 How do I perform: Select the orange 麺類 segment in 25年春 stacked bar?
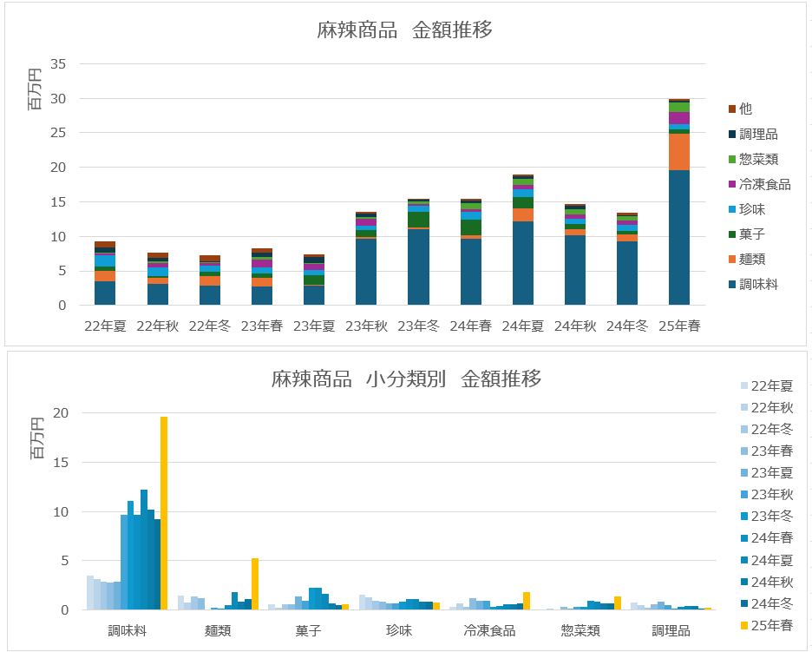678,151
